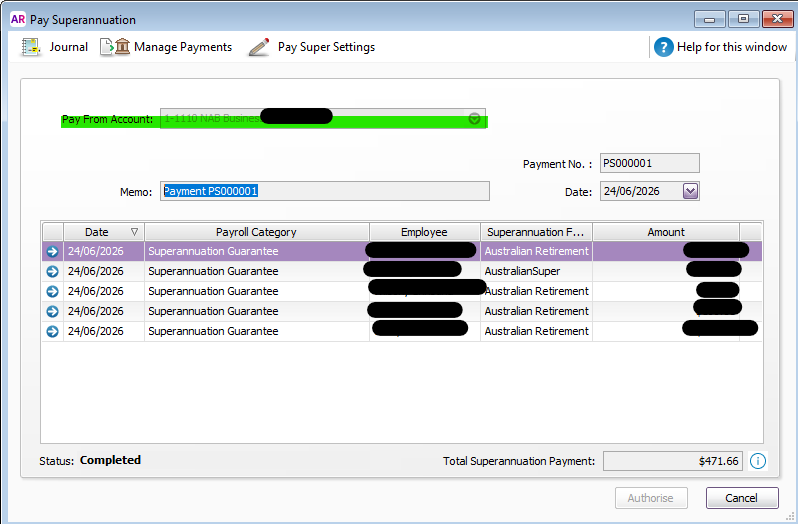
Task: Open the arrow icon for the AustralianSuper row
Action: click(x=52, y=271)
